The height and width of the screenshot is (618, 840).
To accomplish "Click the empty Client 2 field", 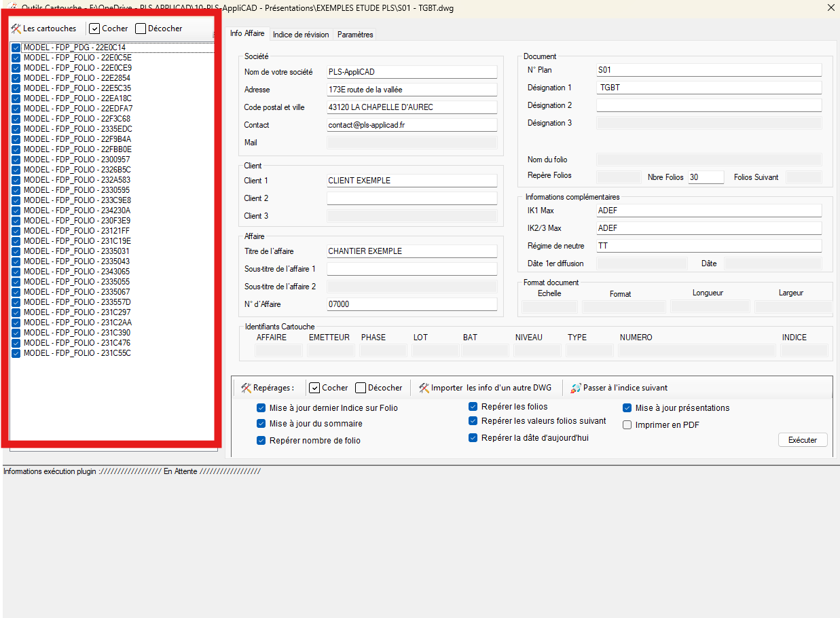I will coord(412,198).
